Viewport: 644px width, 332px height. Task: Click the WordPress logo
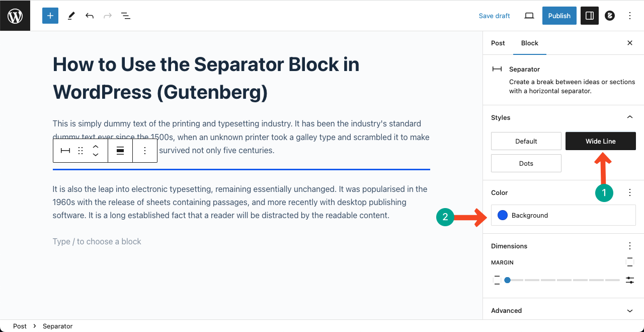click(15, 16)
